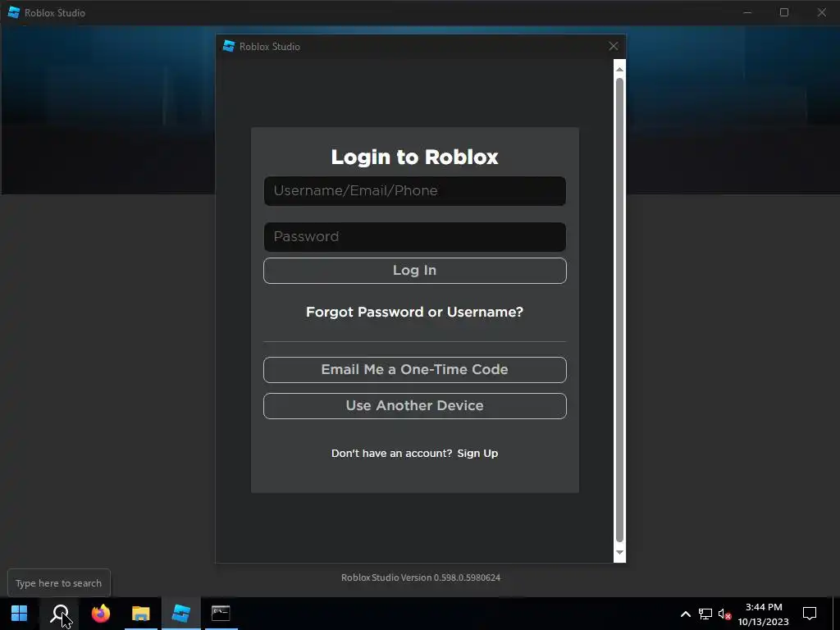
Task: Launch Firefox from the taskbar
Action: [100, 614]
